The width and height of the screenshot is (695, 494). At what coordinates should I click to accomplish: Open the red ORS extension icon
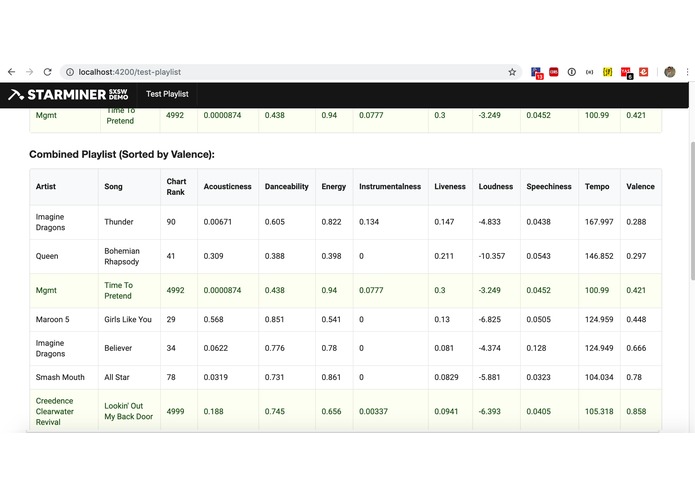tap(554, 72)
